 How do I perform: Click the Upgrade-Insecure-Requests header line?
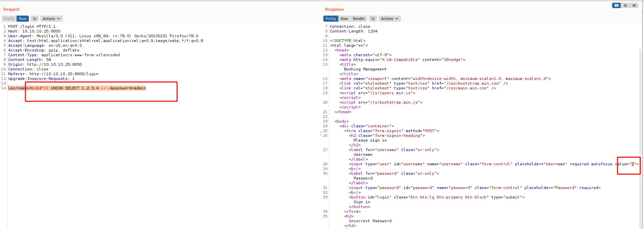tap(41, 79)
